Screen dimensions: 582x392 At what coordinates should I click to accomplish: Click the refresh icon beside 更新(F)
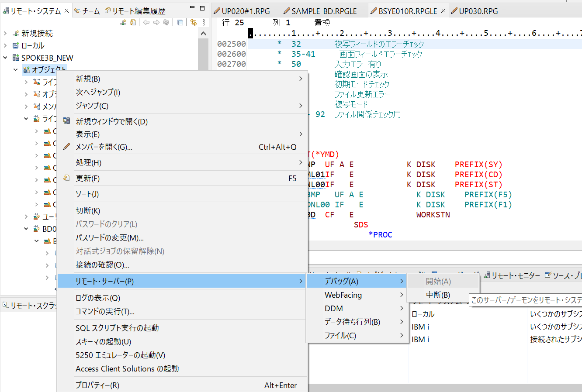click(x=66, y=178)
